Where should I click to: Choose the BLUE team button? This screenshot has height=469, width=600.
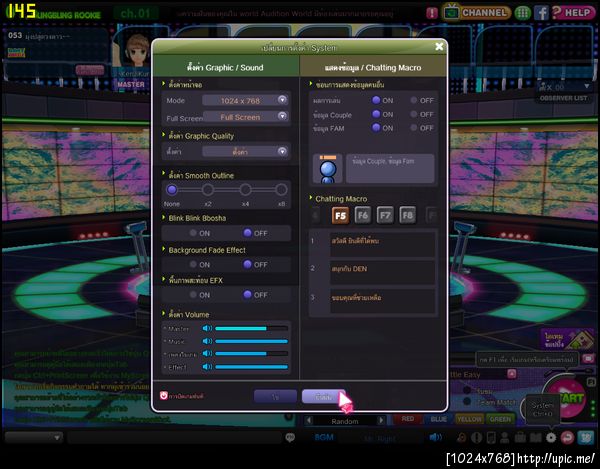[x=439, y=419]
